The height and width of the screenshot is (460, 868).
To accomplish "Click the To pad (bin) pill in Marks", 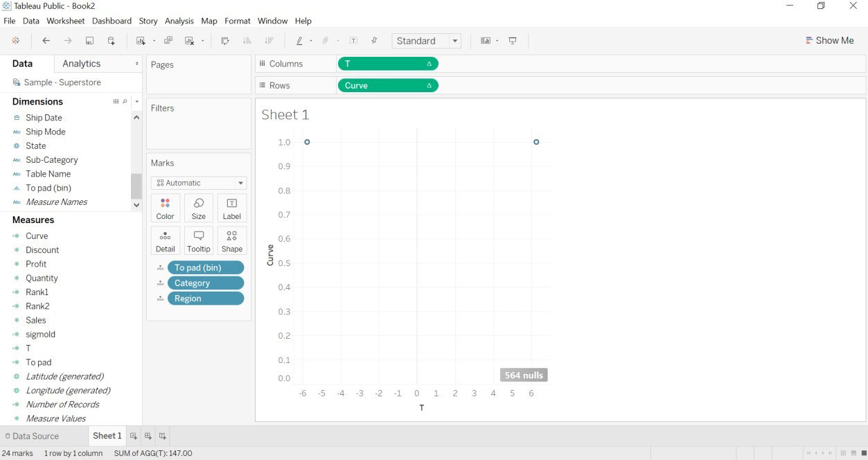I will point(206,267).
